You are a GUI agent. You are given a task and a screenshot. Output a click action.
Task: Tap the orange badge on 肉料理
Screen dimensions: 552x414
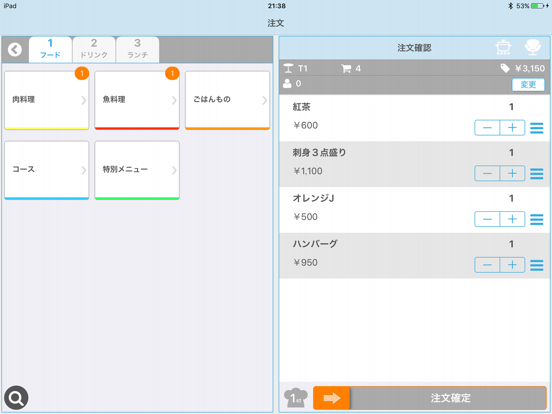(x=82, y=73)
